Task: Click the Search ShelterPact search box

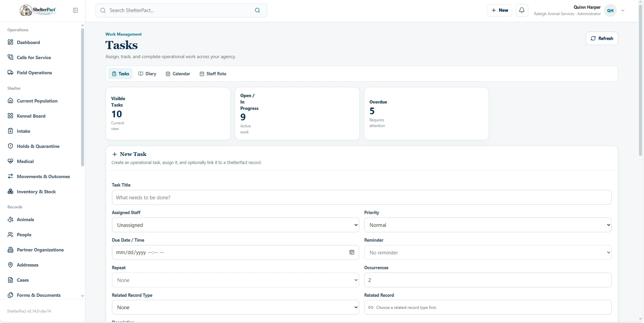Action: 181,10
